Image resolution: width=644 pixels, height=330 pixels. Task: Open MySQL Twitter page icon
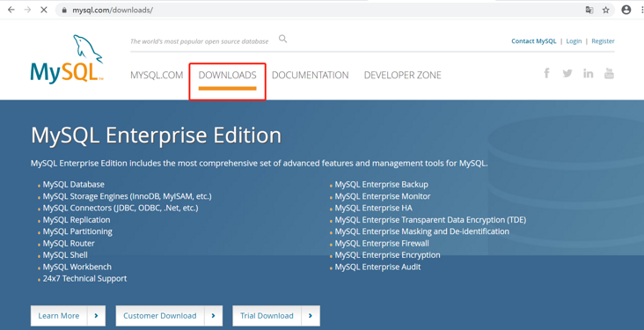[567, 74]
